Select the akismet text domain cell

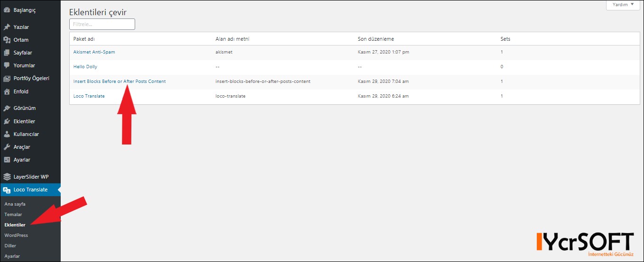tap(224, 52)
